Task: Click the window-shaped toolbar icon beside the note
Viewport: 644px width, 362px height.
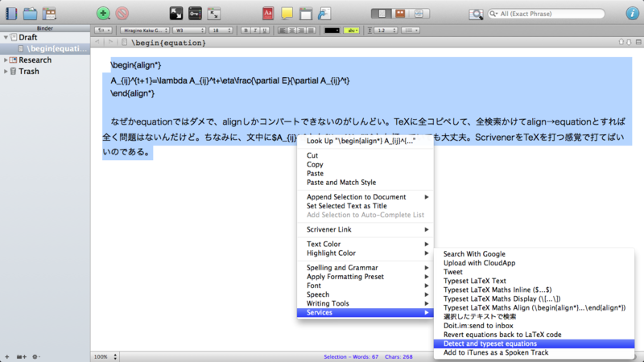Action: (306, 14)
